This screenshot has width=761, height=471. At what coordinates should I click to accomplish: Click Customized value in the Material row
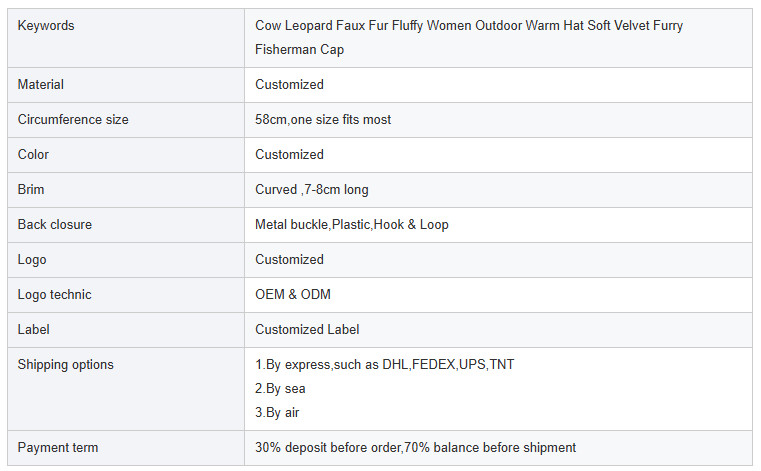[289, 85]
